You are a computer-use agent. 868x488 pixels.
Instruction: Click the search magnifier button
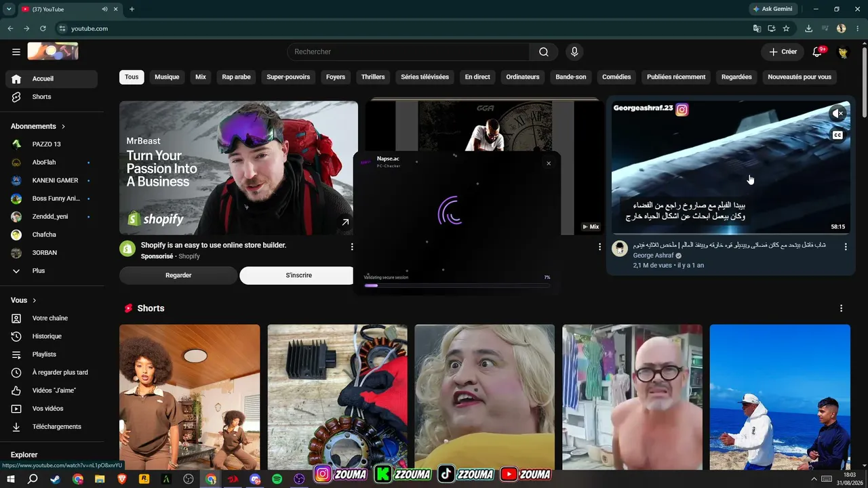tap(544, 52)
